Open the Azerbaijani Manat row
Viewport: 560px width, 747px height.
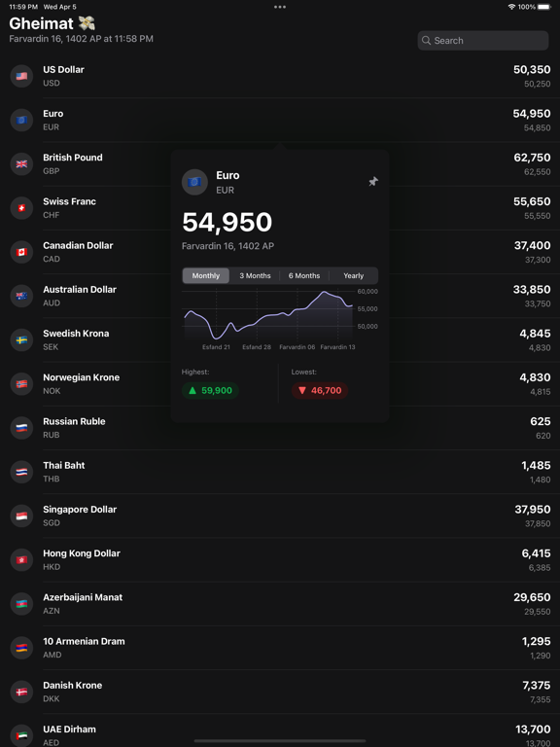(280, 604)
